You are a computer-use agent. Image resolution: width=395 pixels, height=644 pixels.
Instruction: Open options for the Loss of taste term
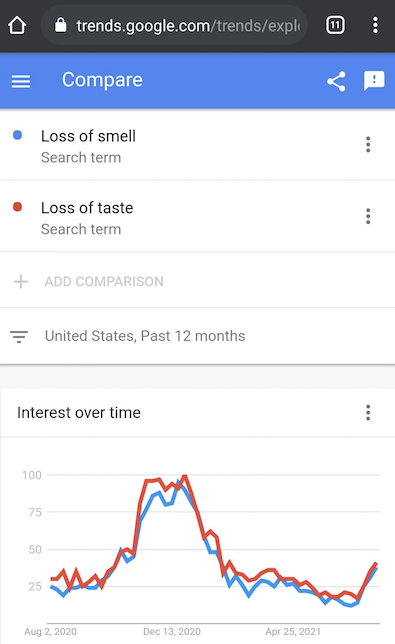tap(368, 216)
